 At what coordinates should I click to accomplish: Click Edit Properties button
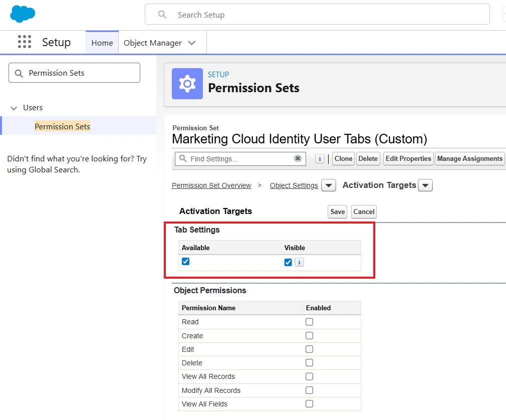408,158
